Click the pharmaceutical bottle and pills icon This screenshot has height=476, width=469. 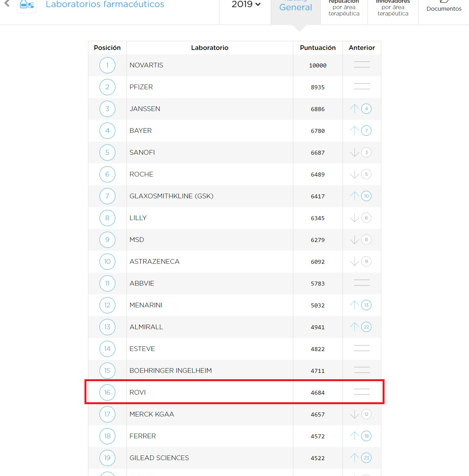(27, 5)
